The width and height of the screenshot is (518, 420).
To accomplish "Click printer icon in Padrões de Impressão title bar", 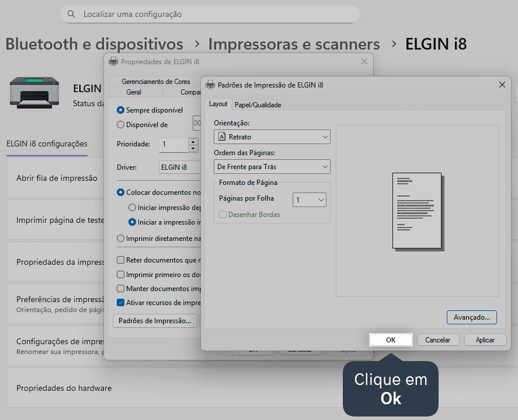I will point(210,85).
